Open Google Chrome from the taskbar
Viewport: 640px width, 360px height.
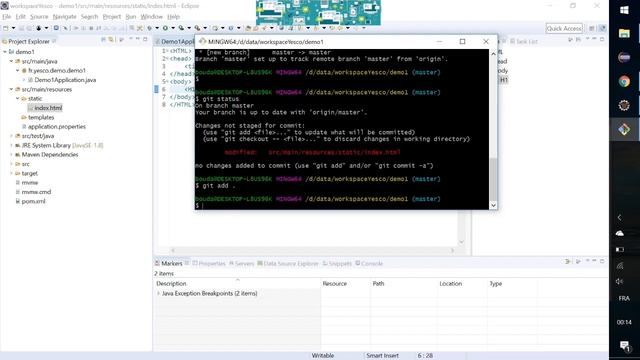coord(624,82)
